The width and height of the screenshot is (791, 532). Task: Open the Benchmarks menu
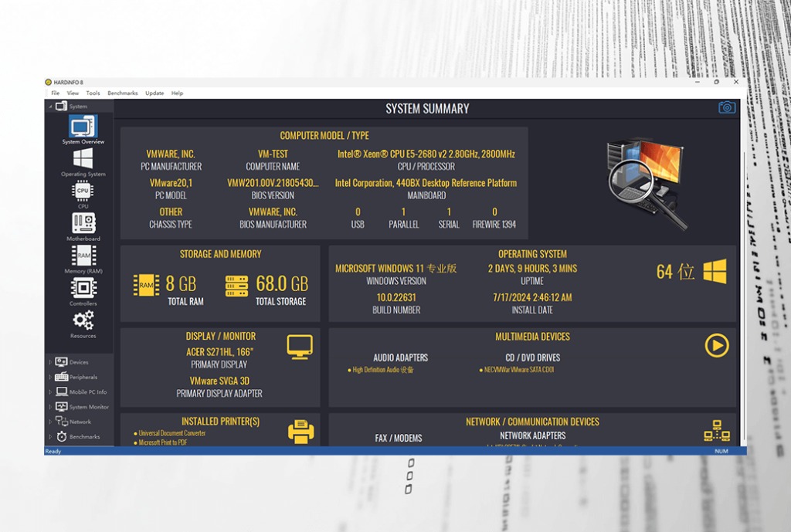coord(123,93)
